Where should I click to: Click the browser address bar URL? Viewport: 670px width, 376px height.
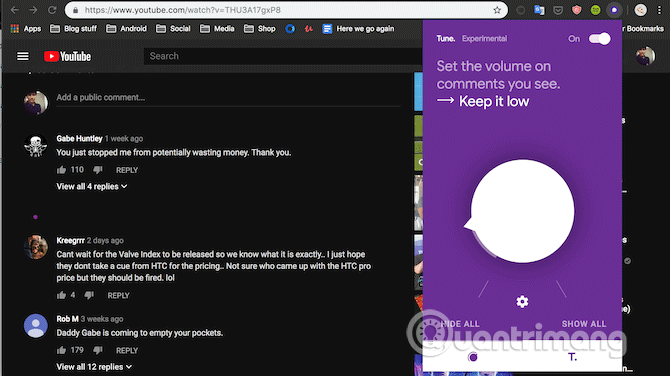tap(182, 10)
